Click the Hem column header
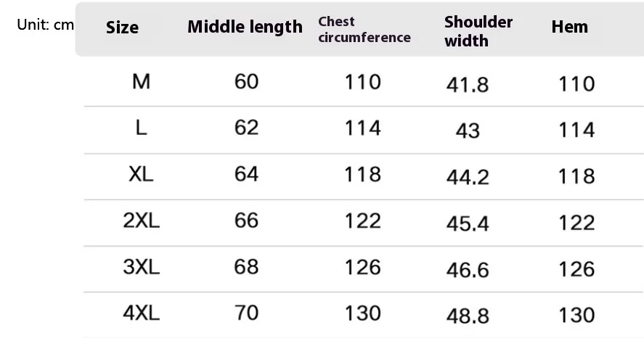Image resolution: width=644 pixels, height=338 pixels. [x=569, y=27]
